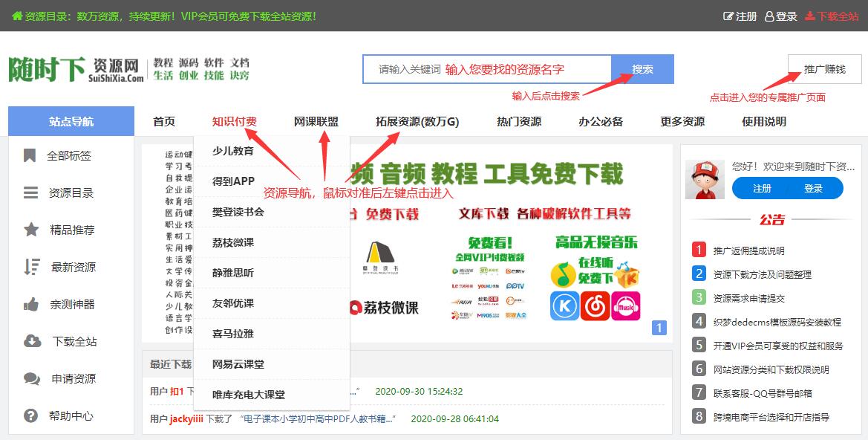Click the 推广赚钱 button at top right
This screenshot has height=440, width=868.
pyautogui.click(x=823, y=68)
